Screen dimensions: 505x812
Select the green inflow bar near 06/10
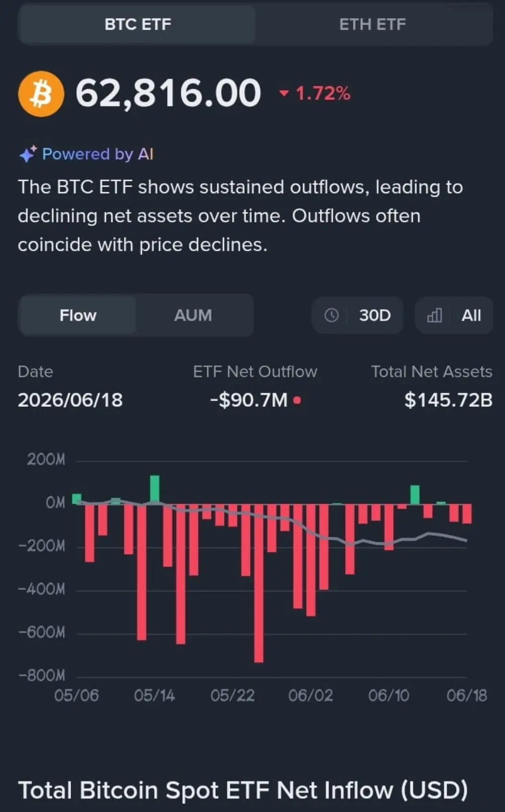[415, 494]
